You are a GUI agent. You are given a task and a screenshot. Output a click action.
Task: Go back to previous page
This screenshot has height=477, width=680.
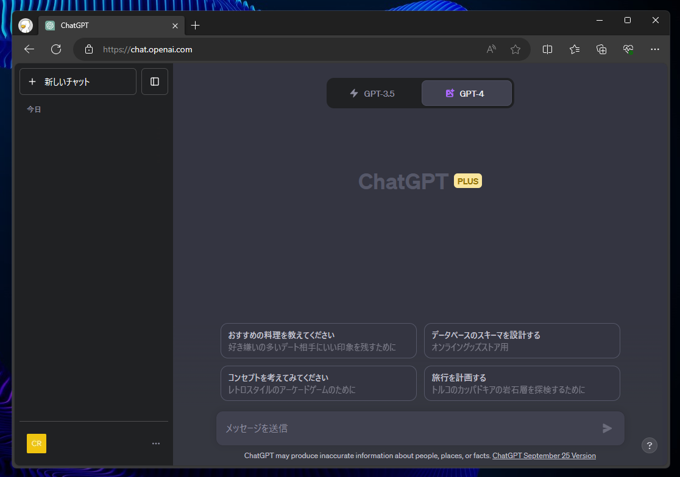point(29,49)
